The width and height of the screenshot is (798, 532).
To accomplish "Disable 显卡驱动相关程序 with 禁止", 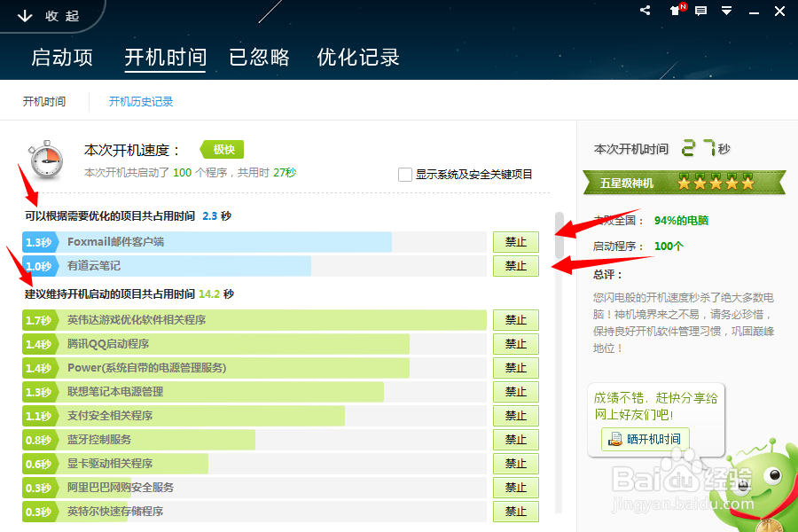I will coord(515,463).
